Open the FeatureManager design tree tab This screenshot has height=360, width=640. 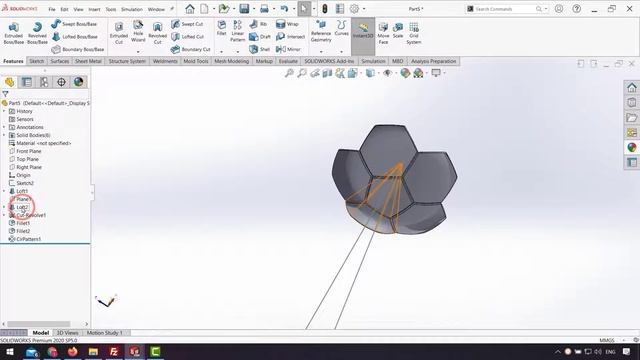9,82
